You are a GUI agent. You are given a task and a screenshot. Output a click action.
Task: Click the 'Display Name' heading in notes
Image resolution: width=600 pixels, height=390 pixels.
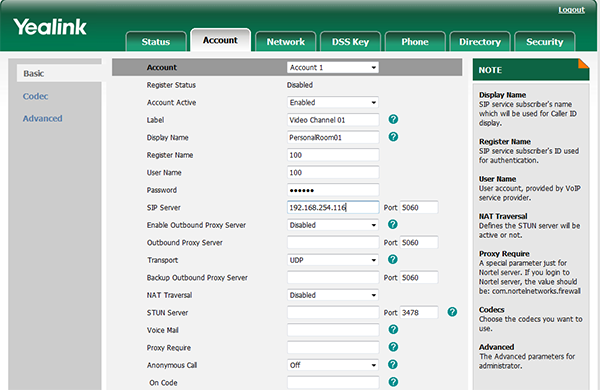click(x=502, y=95)
